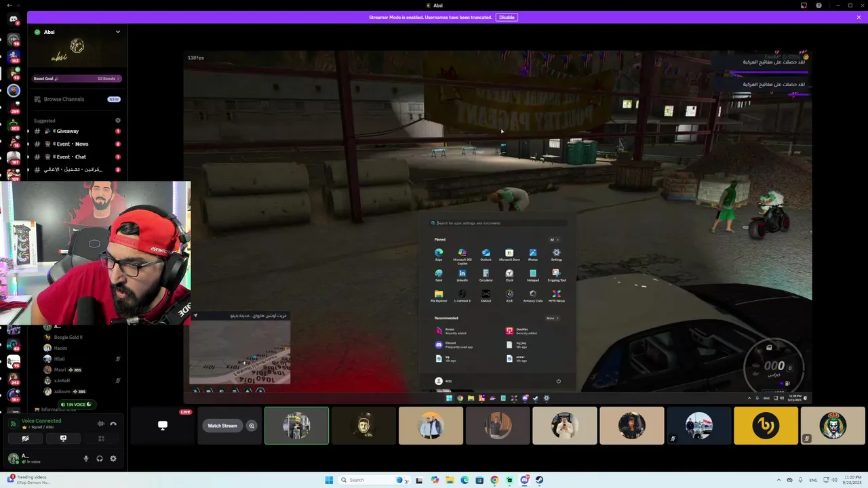
Task: Open HYTE Nexus in the streamed Start menu
Action: 557,296
